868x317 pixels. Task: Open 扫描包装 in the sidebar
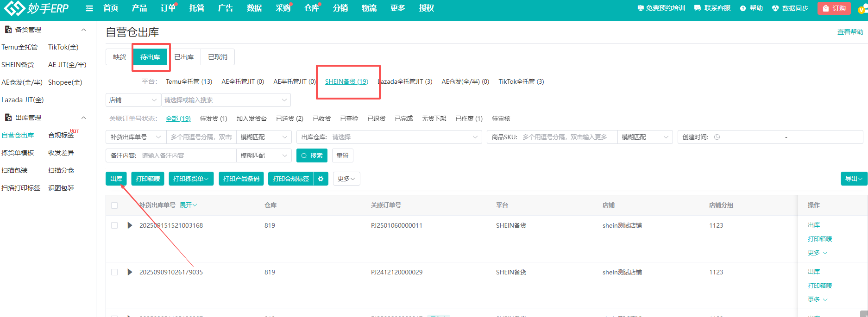[14, 170]
